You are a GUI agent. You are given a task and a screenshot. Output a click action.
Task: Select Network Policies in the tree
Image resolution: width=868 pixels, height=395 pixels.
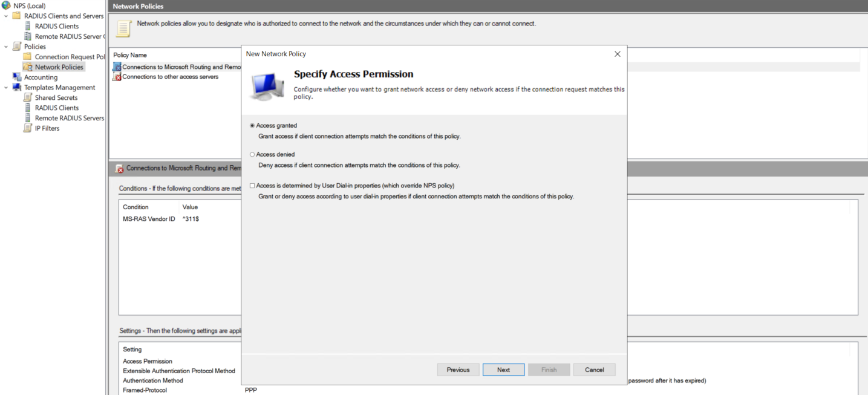(59, 67)
